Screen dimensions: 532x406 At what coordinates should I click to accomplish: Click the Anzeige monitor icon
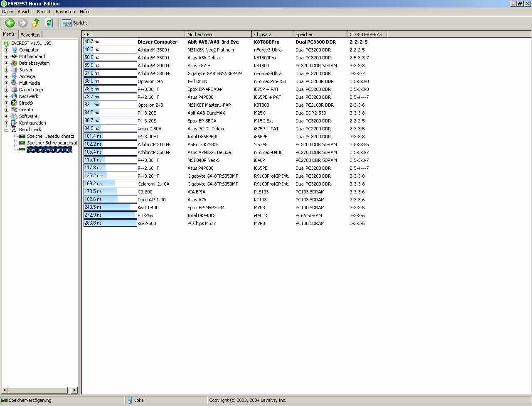14,76
